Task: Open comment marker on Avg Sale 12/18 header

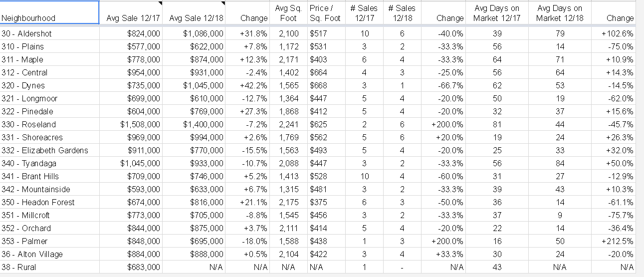Action: click(x=223, y=3)
